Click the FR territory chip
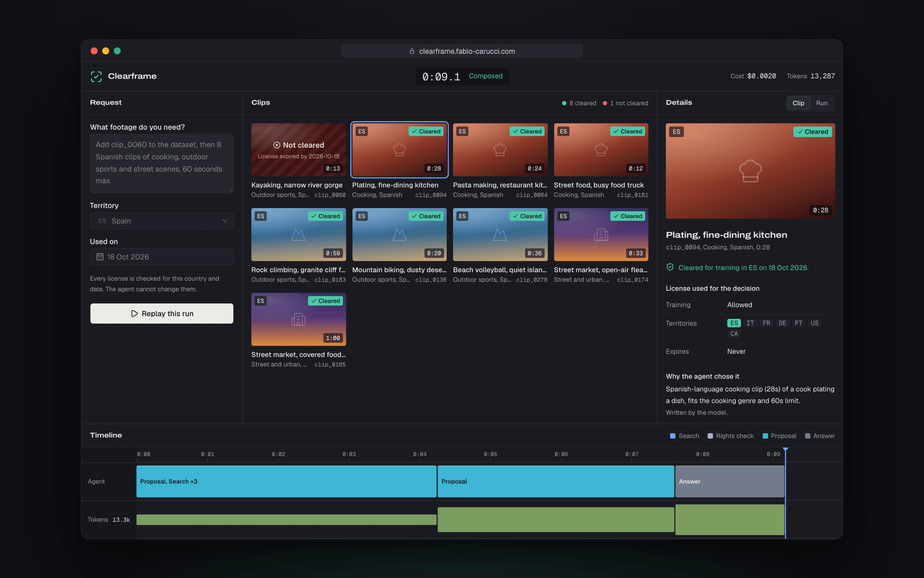The image size is (924, 578). coord(766,323)
